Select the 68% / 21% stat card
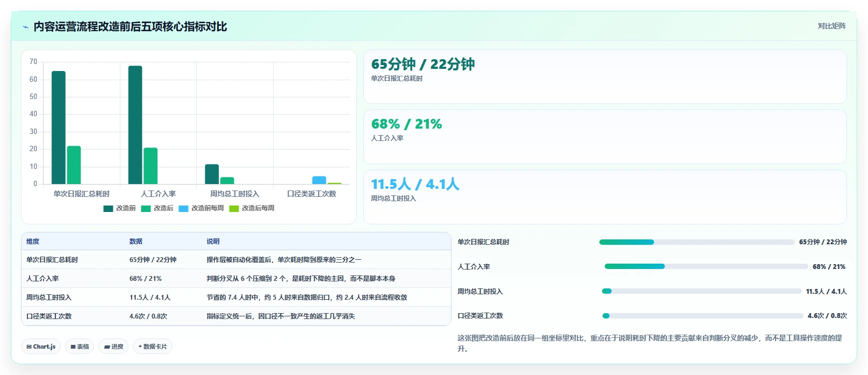The height and width of the screenshot is (375, 868). (x=605, y=137)
